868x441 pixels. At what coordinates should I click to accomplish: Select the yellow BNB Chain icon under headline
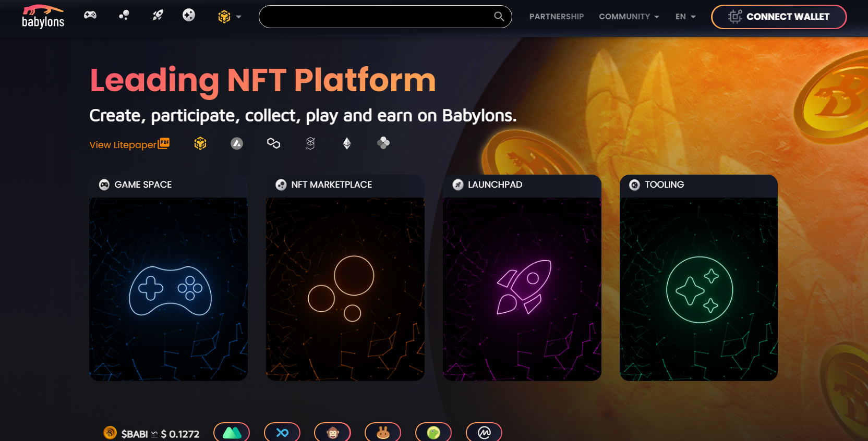(200, 143)
